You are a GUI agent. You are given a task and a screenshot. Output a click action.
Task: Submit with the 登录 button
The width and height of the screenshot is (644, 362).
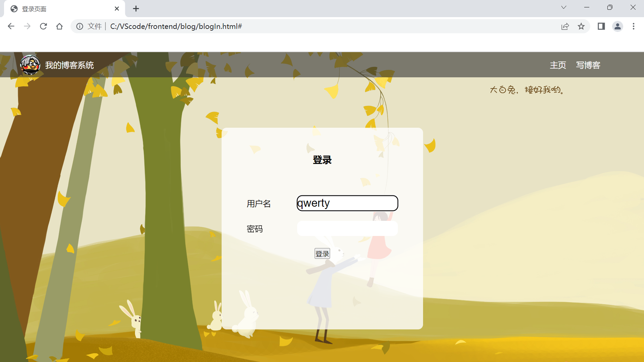(x=322, y=253)
